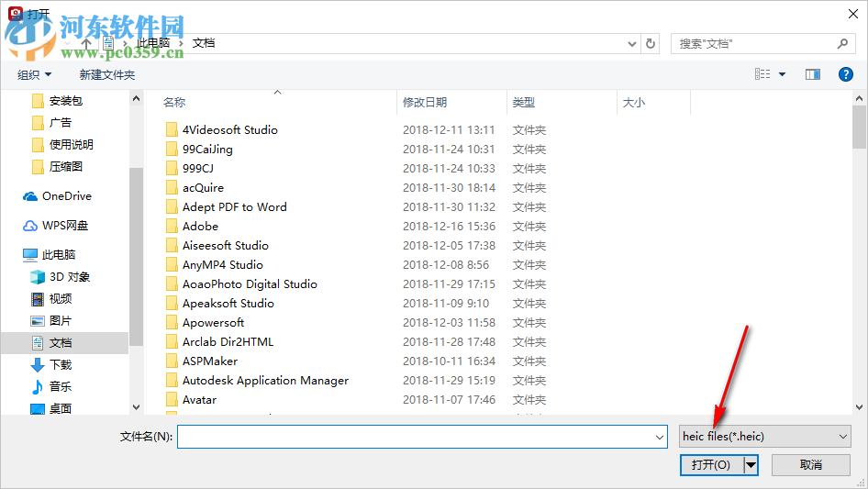The width and height of the screenshot is (868, 489).
Task: Click file list scroll down arrow
Action: coord(859,407)
